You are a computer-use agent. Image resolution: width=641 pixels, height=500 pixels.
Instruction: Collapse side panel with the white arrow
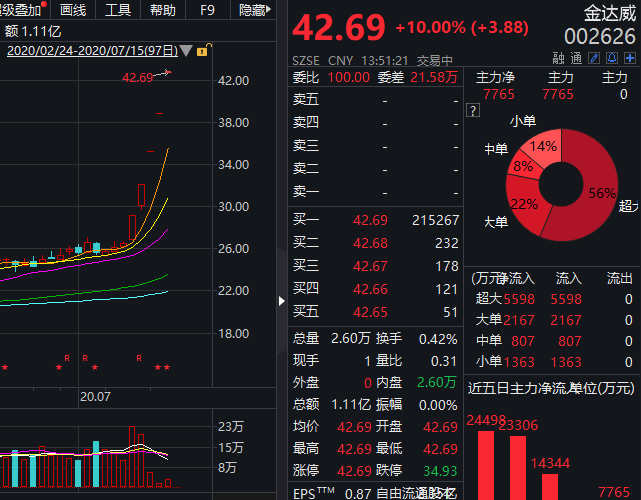[x=281, y=299]
